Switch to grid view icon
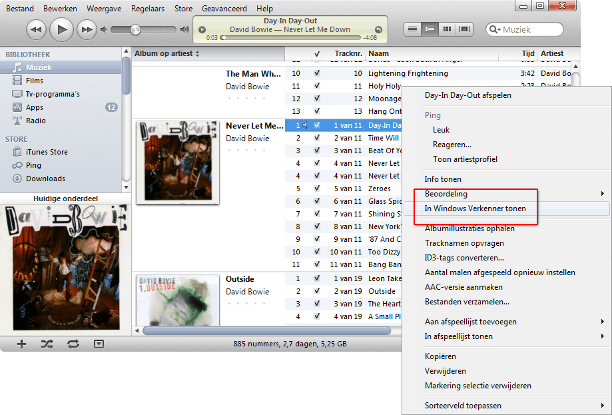This screenshot has width=612, height=415. click(447, 29)
